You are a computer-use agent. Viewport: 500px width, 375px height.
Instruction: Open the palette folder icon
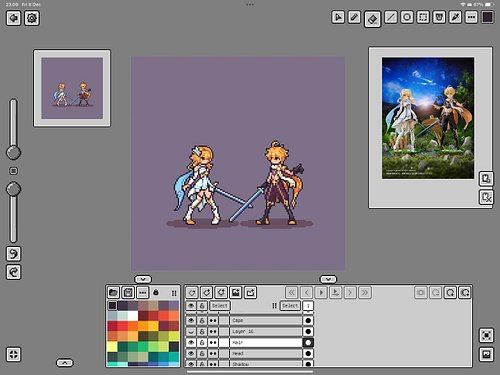pos(114,293)
